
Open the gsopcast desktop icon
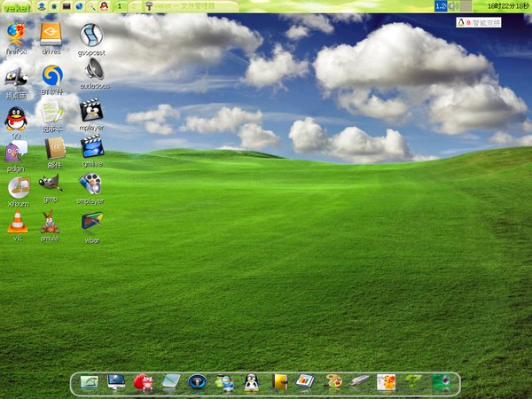91,35
